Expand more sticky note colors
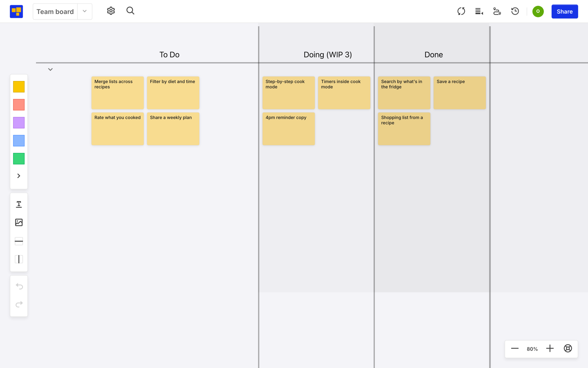This screenshot has height=368, width=588. pyautogui.click(x=19, y=176)
